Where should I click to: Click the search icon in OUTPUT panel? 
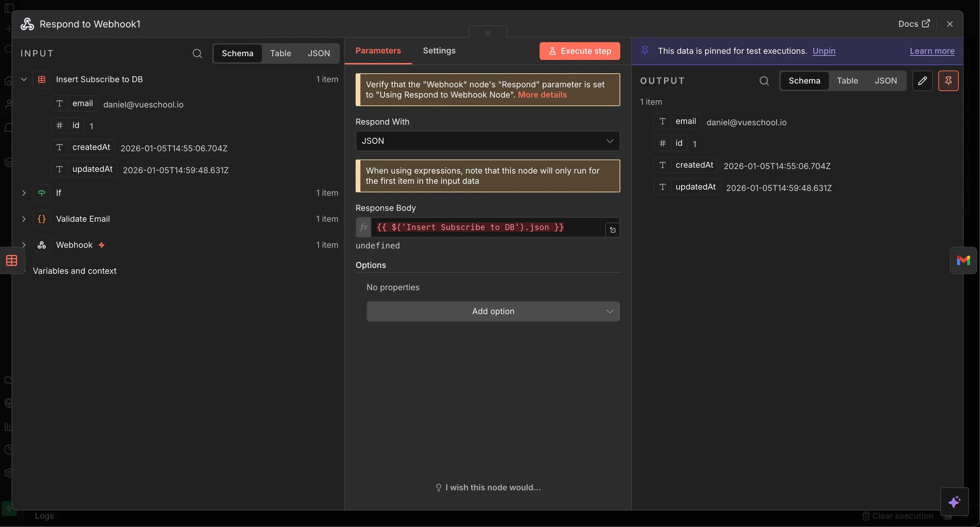click(x=764, y=81)
